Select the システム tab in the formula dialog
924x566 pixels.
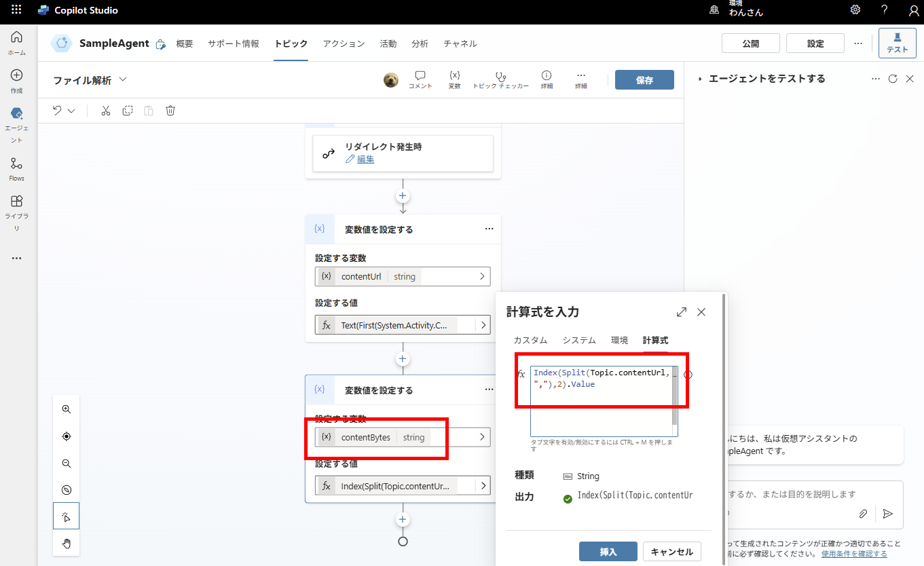(578, 340)
